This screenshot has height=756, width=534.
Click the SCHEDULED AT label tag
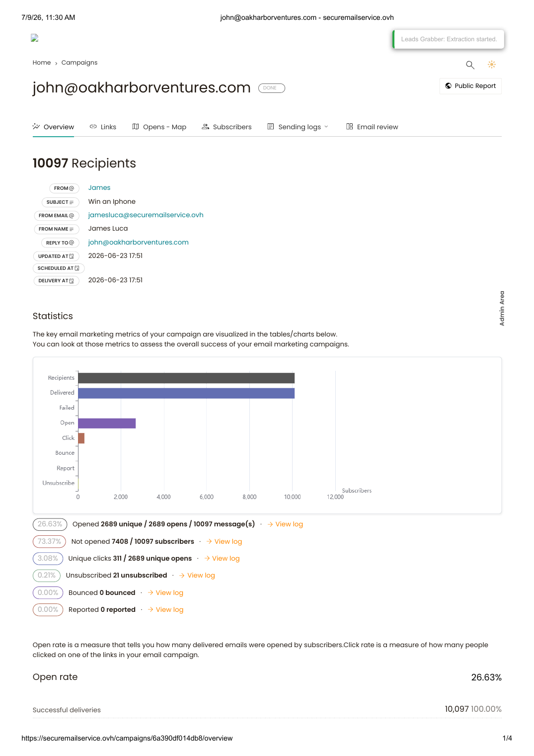59,268
